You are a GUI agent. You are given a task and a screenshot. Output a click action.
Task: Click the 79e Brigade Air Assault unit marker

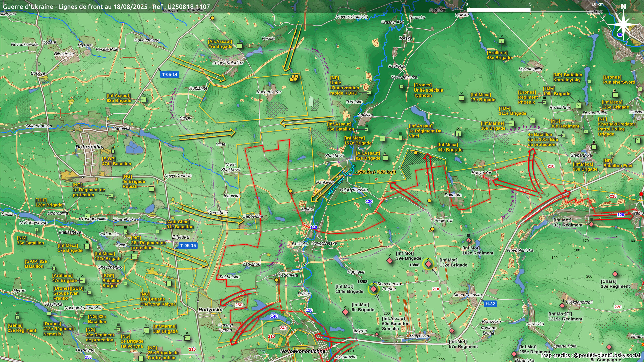240,46
